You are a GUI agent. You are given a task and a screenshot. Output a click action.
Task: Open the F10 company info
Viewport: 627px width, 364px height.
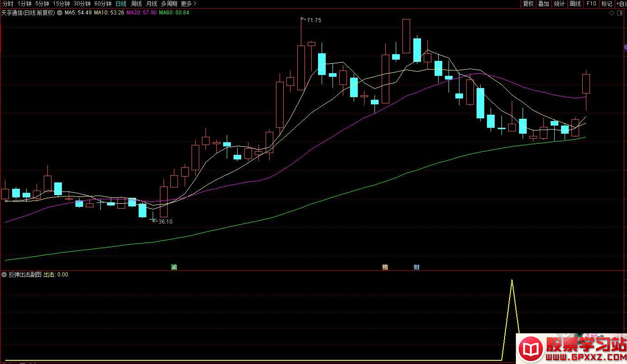(x=591, y=4)
